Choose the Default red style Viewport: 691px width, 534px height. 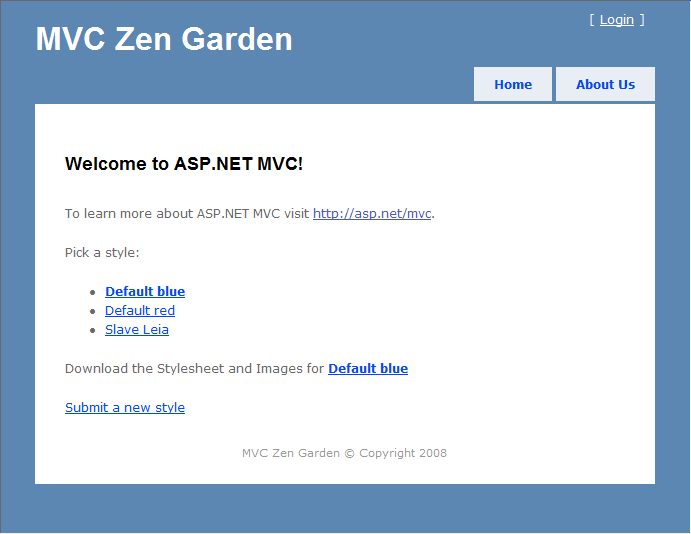click(x=140, y=311)
